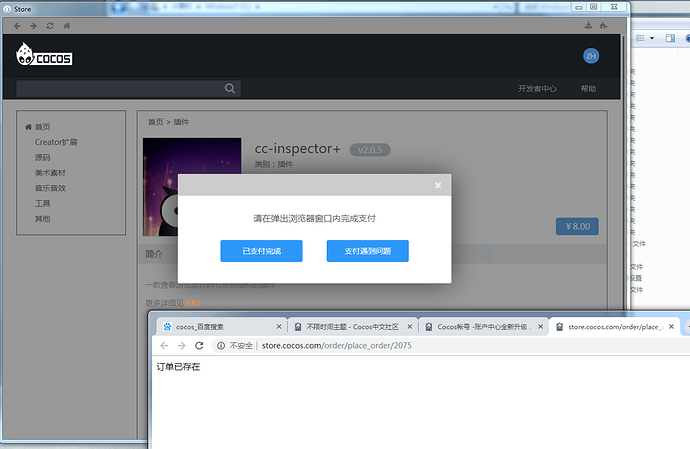Click the ¥8.00 price button
This screenshot has height=449, width=690.
click(577, 226)
